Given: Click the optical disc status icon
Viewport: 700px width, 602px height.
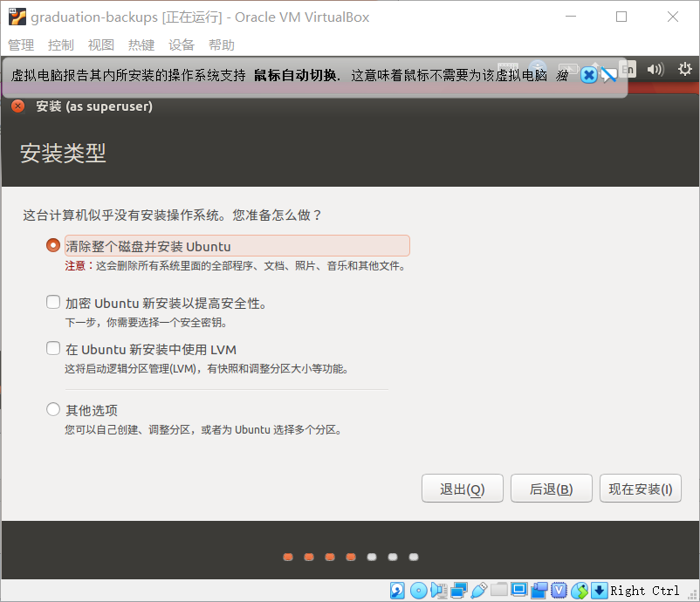Looking at the screenshot, I should [x=418, y=591].
